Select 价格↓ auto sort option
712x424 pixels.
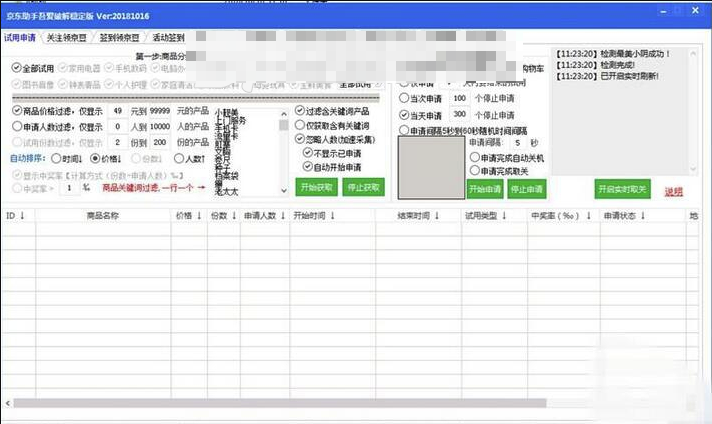[106, 158]
